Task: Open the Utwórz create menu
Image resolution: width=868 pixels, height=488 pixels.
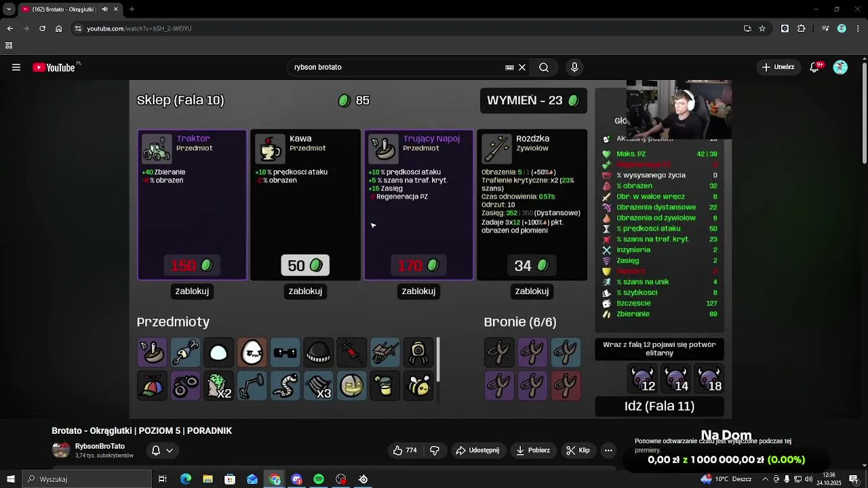Action: pyautogui.click(x=777, y=67)
